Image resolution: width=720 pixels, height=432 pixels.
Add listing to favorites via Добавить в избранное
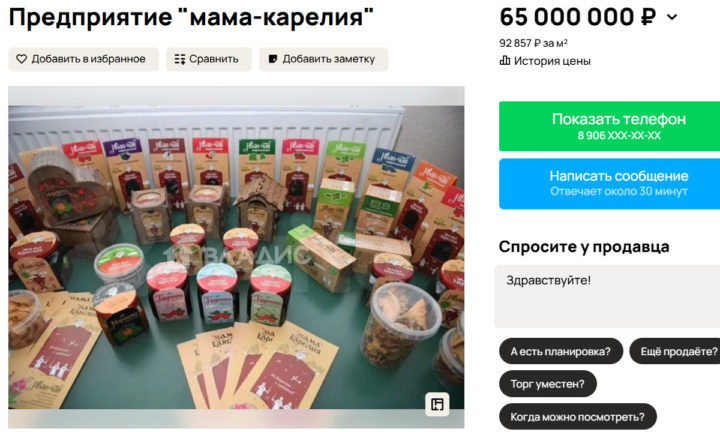pyautogui.click(x=83, y=59)
